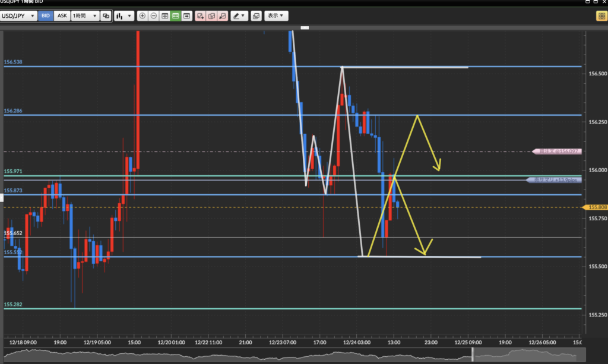Click the first pink order tool icon
608x364 pixels.
click(201, 16)
